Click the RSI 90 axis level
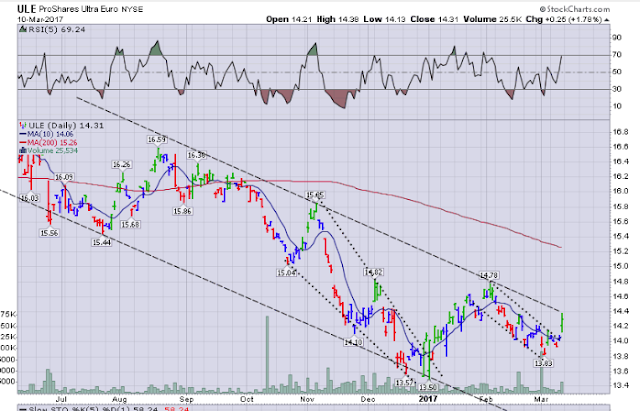Image resolution: width=640 pixels, height=411 pixels. [617, 38]
